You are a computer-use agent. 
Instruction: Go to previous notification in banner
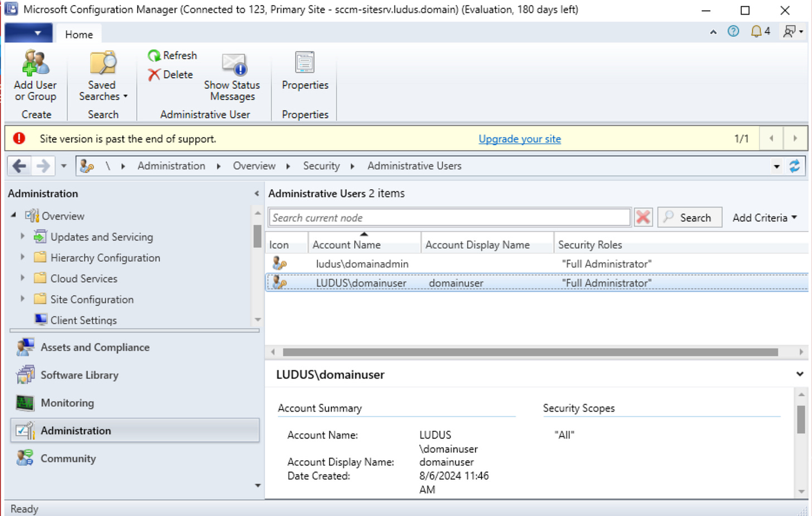[771, 138]
